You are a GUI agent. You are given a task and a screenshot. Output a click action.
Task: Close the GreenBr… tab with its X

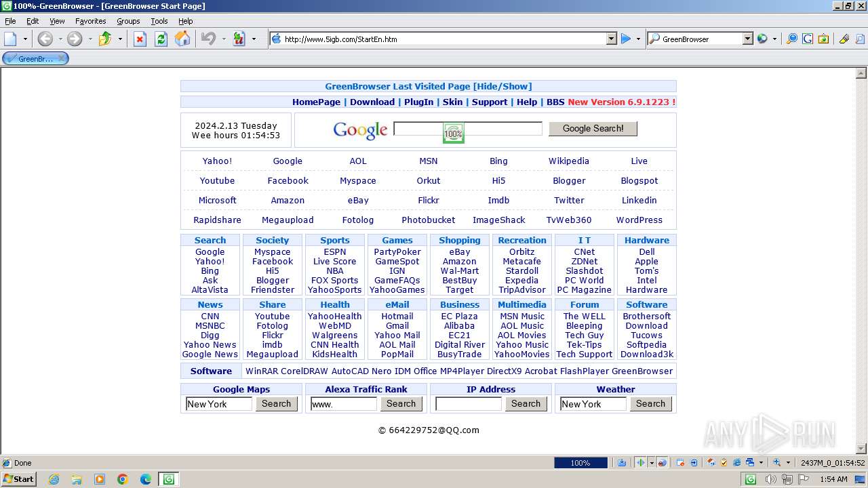pos(61,58)
